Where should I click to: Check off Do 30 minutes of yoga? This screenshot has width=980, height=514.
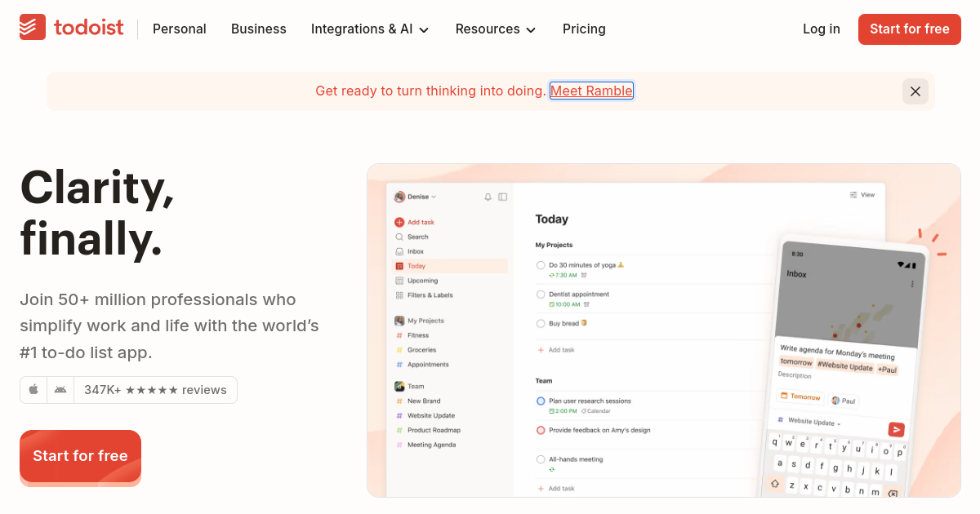click(541, 265)
